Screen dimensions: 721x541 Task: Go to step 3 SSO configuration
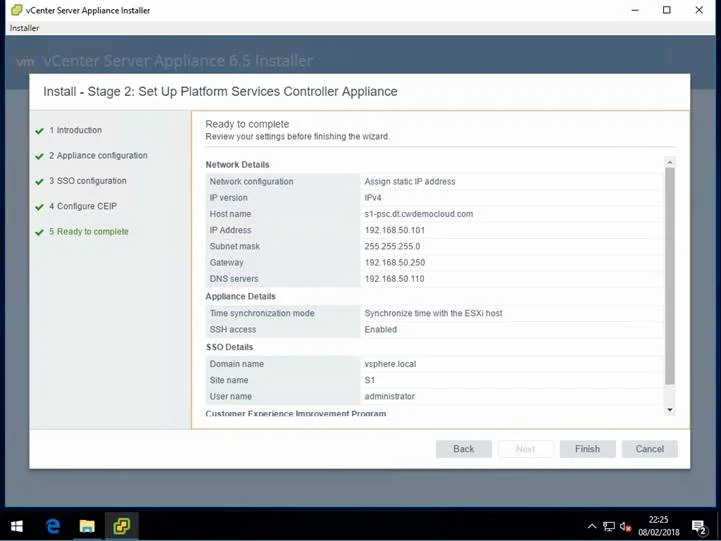87,181
